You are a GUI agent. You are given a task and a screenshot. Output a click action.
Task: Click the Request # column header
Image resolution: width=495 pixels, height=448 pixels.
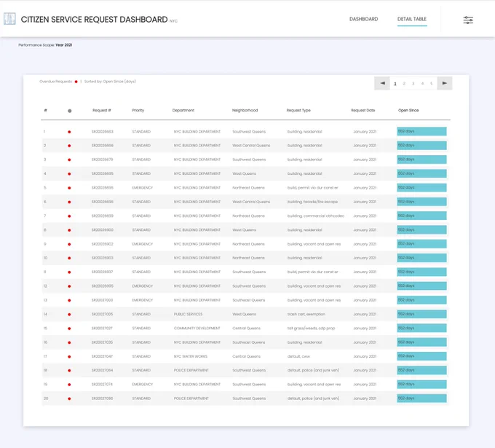pos(102,110)
